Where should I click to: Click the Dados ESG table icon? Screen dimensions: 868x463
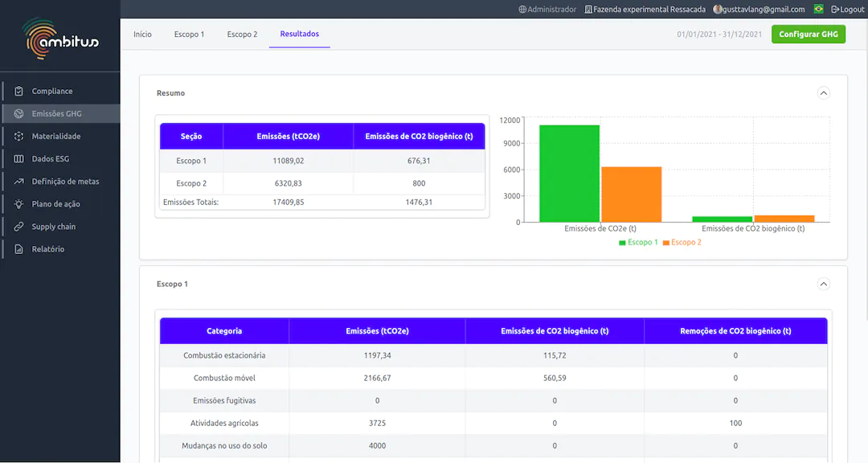point(19,159)
